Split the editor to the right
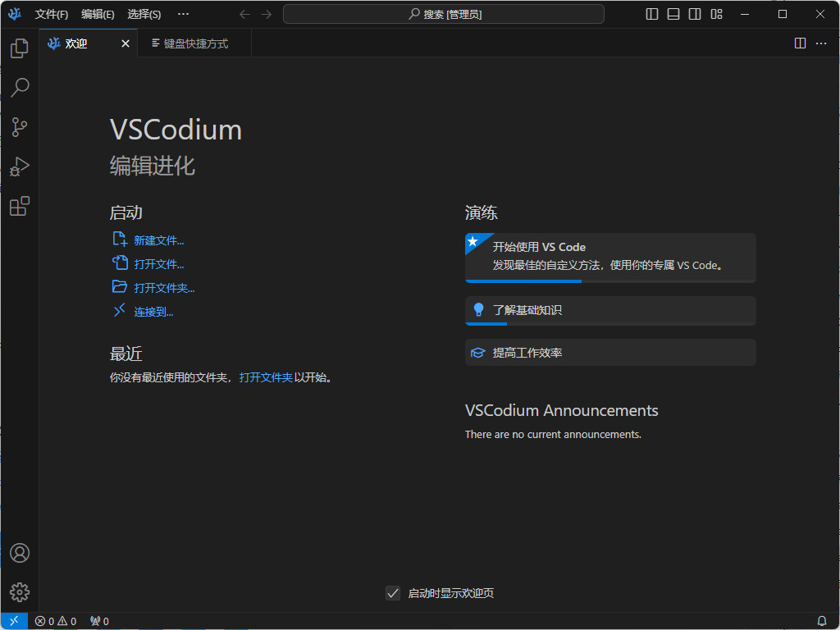 tap(800, 43)
